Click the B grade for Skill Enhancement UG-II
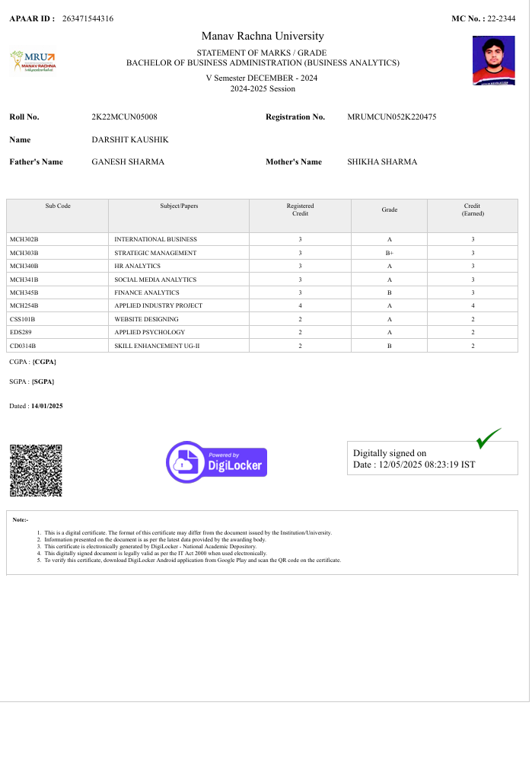Viewport: 532px width, 760px height. 389,346
